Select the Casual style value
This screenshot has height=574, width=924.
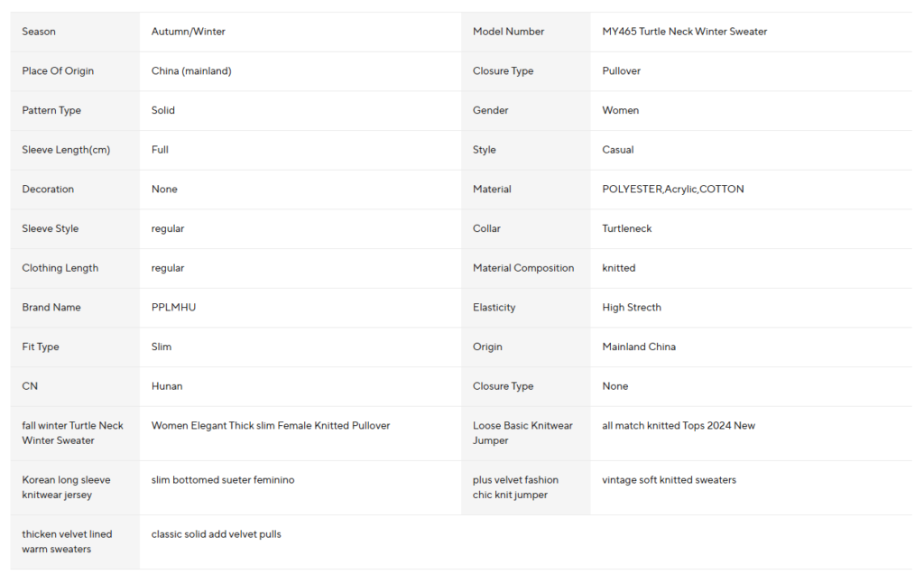pos(617,150)
